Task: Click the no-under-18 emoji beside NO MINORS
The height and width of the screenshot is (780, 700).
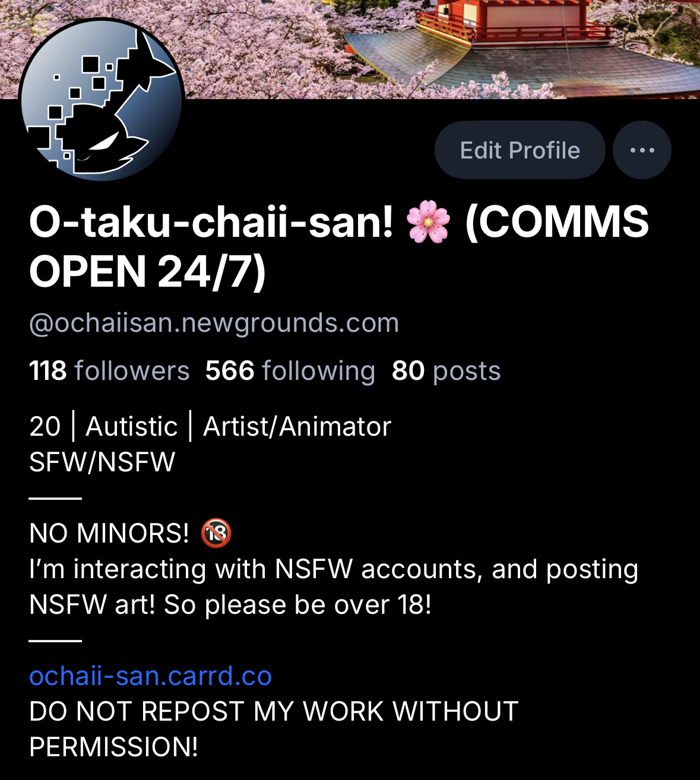Action: [x=216, y=532]
